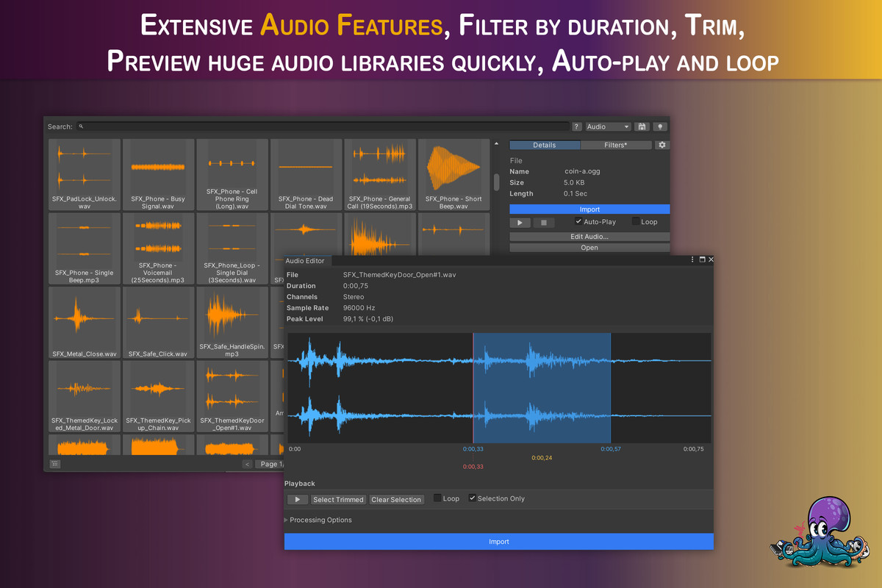Click magnifier icon in search field
The image size is (882, 588).
(x=81, y=126)
